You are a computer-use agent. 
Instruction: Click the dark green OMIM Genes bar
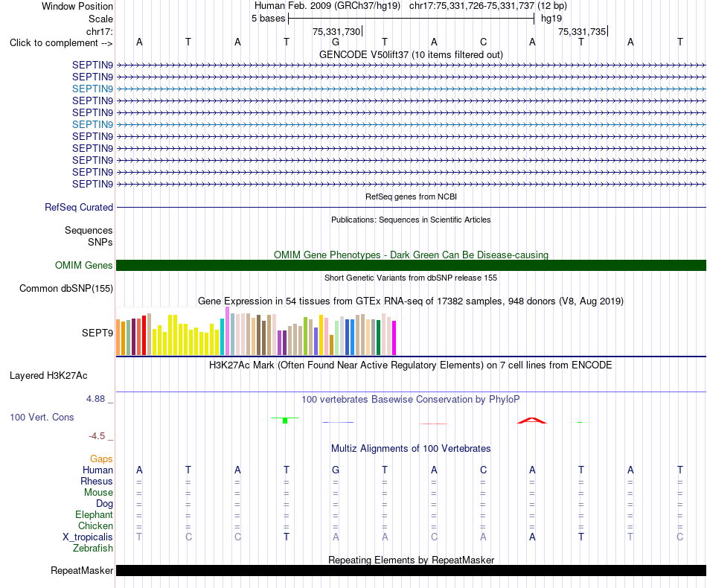point(411,265)
